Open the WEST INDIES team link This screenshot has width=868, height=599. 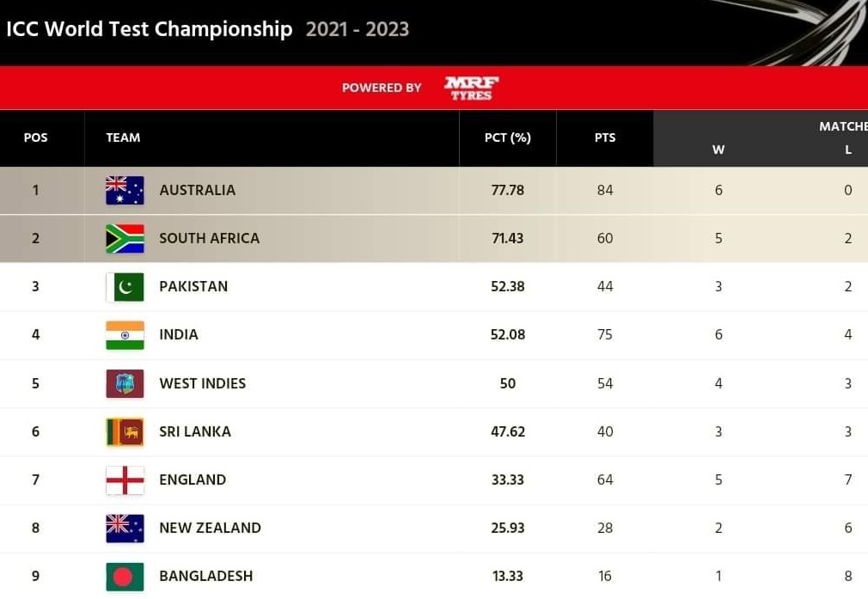203,383
